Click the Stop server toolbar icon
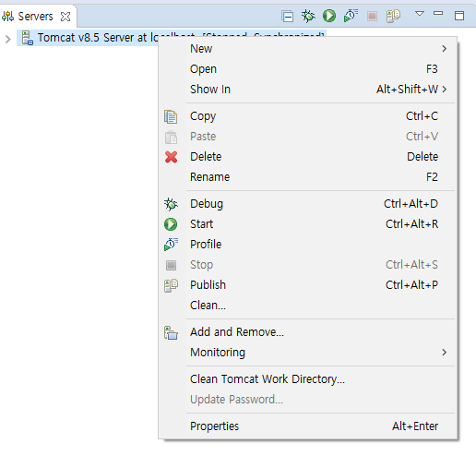This screenshot has width=476, height=456. [x=372, y=16]
